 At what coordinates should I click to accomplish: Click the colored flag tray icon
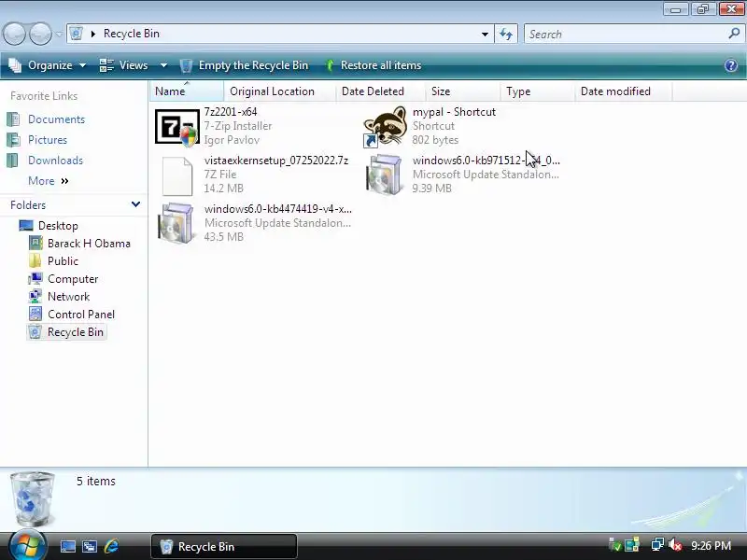[632, 544]
